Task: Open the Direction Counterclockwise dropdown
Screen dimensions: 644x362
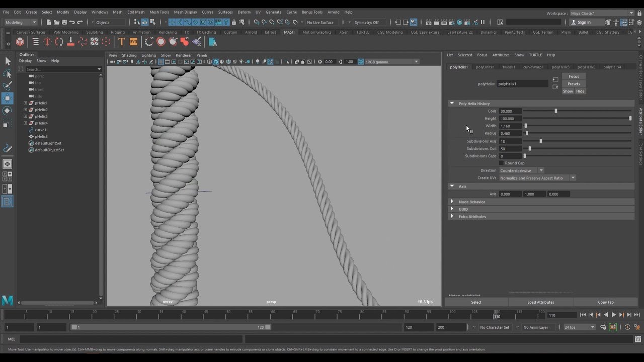Action: click(x=521, y=170)
